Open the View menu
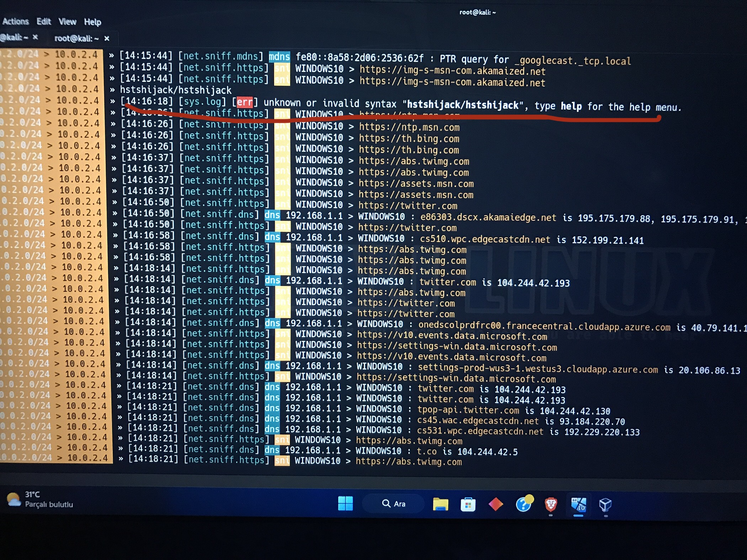 (x=67, y=22)
